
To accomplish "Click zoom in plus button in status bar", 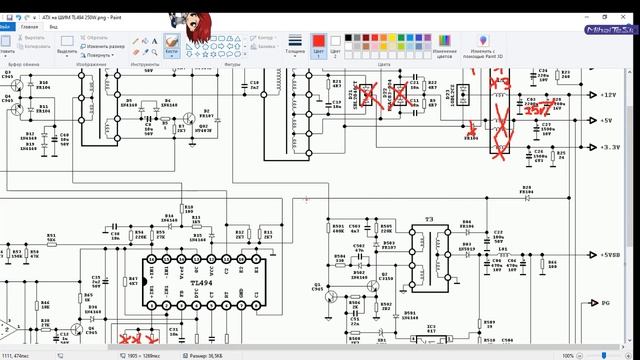I will pyautogui.click(x=628, y=356).
